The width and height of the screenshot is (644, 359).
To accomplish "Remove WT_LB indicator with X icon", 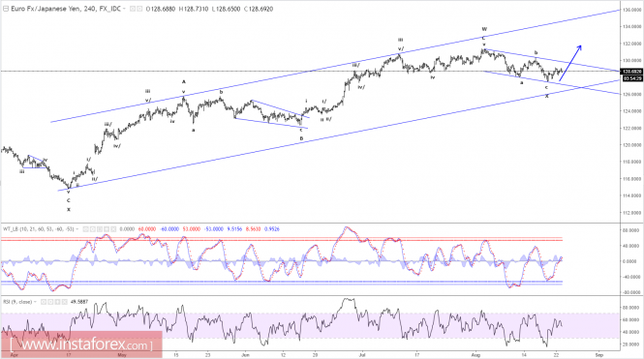I will [113, 229].
